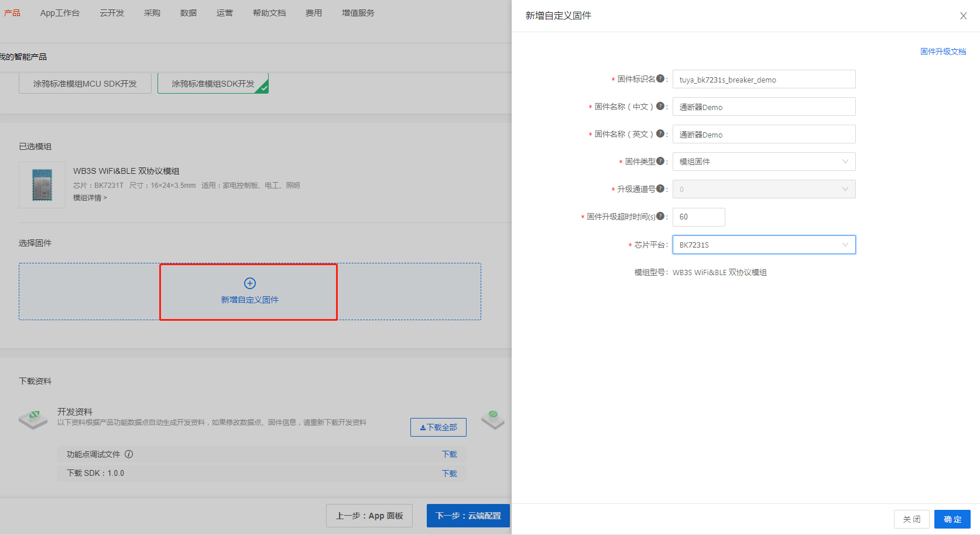Click the 固件升级超时时间 input showing 60
This screenshot has height=535, width=980.
pos(699,217)
